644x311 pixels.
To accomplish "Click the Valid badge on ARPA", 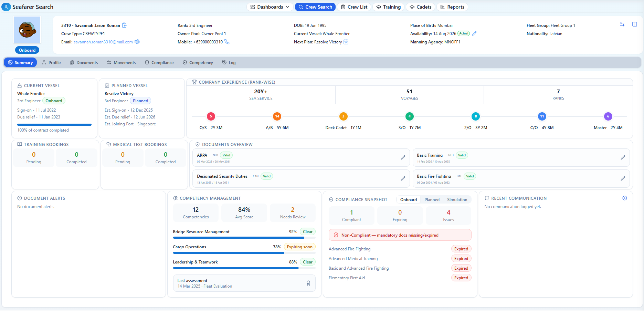I will pyautogui.click(x=226, y=155).
